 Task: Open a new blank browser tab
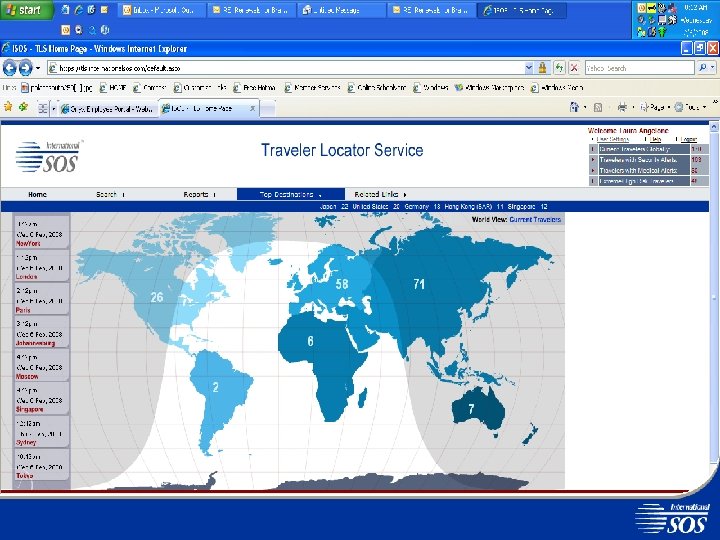coord(268,109)
